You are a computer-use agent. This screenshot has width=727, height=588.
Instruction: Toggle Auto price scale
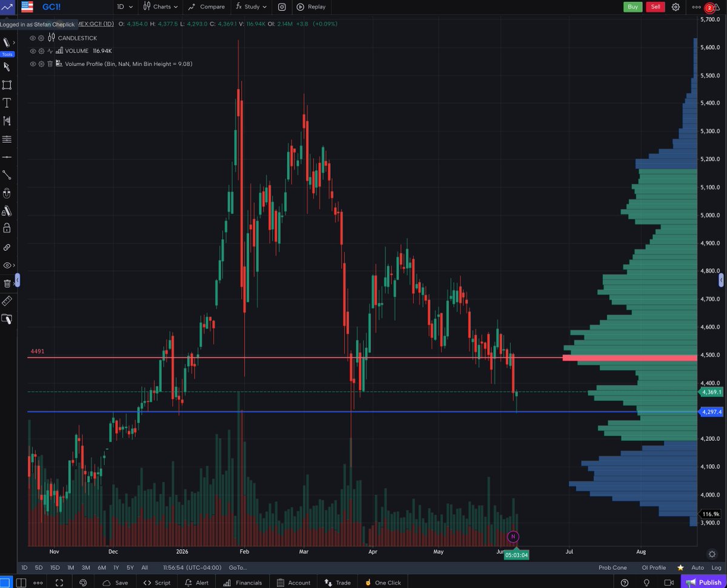pyautogui.click(x=697, y=567)
